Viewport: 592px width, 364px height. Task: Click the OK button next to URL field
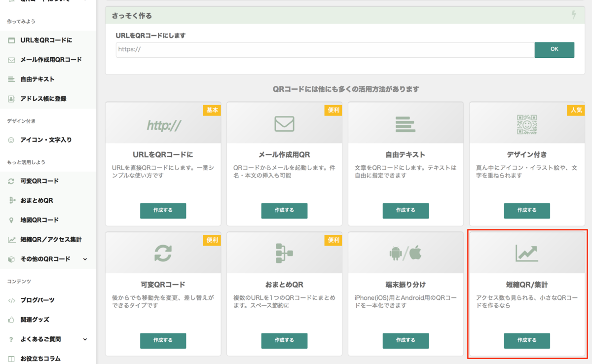point(554,49)
